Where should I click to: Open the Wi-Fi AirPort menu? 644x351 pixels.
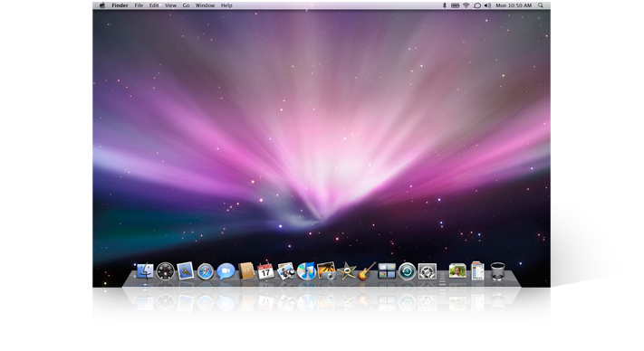coord(466,5)
